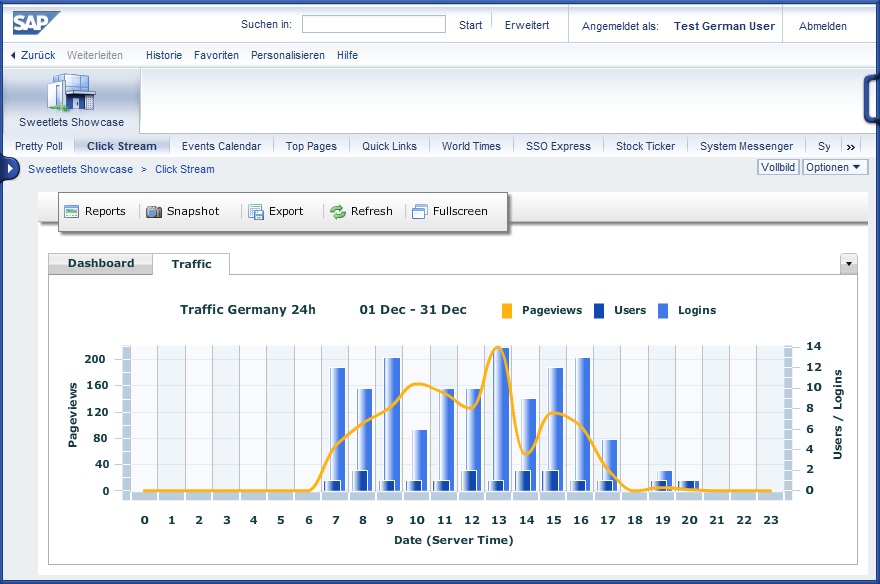Image resolution: width=880 pixels, height=584 pixels.
Task: Open the Optionen dropdown
Action: pos(835,167)
